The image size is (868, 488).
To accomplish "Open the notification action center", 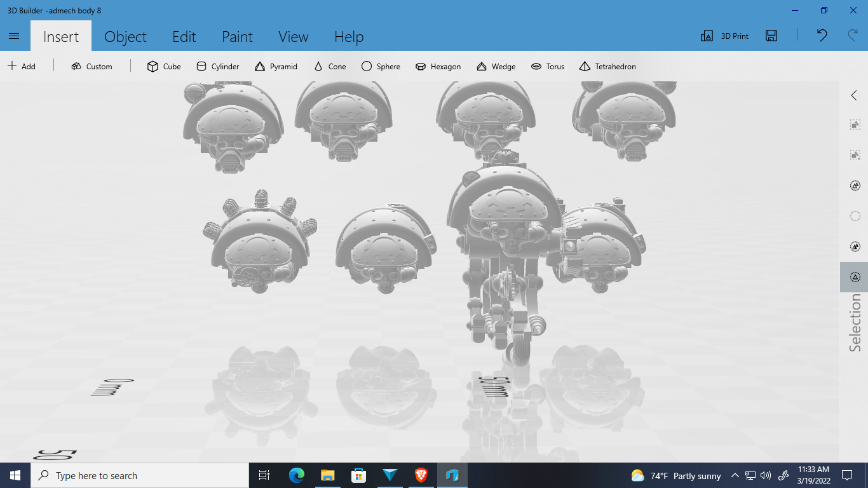I will coord(846,475).
